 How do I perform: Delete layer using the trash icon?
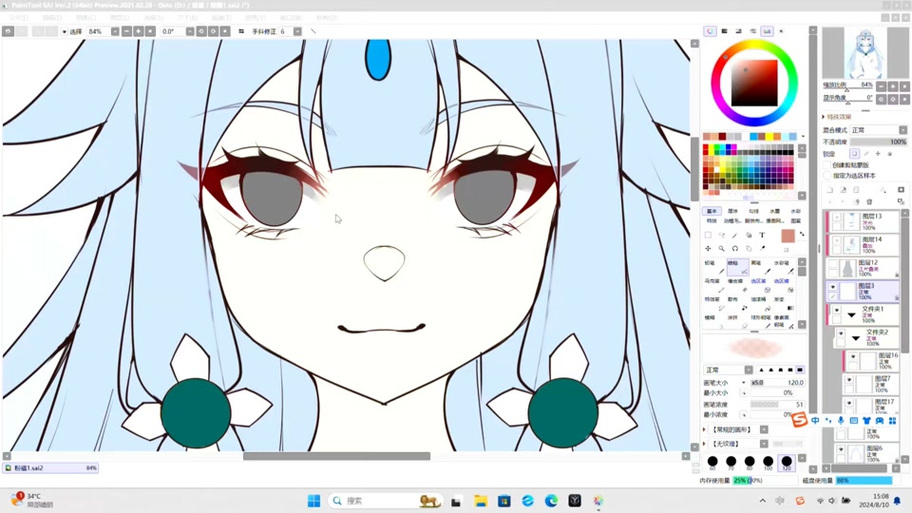tap(870, 201)
